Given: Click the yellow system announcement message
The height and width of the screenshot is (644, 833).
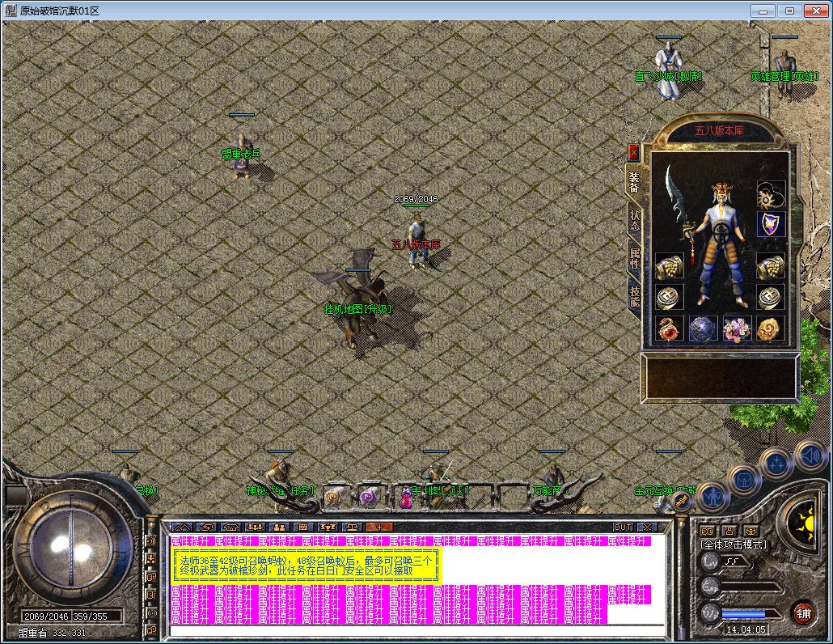Looking at the screenshot, I should click(x=306, y=566).
